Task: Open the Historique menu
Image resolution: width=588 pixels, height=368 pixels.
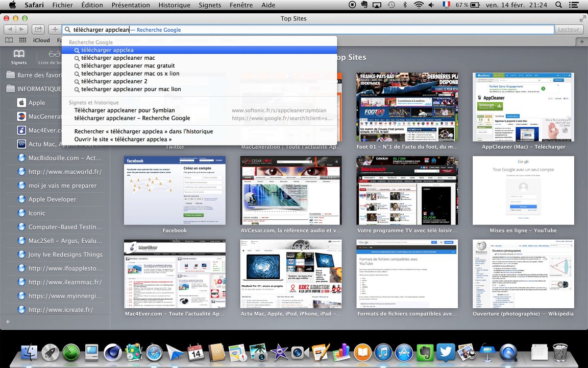Action: click(175, 5)
